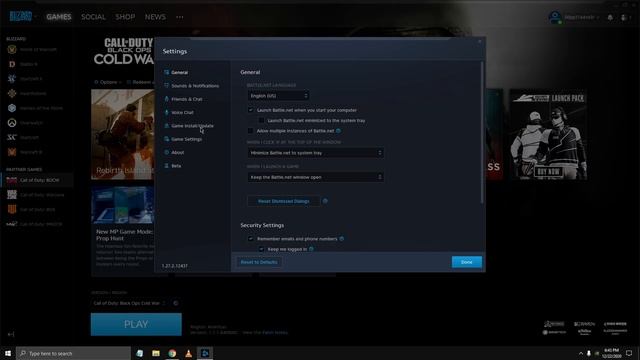Go to SHOP in top navigation
Viewport: 640px width, 360px height.
coord(125,17)
